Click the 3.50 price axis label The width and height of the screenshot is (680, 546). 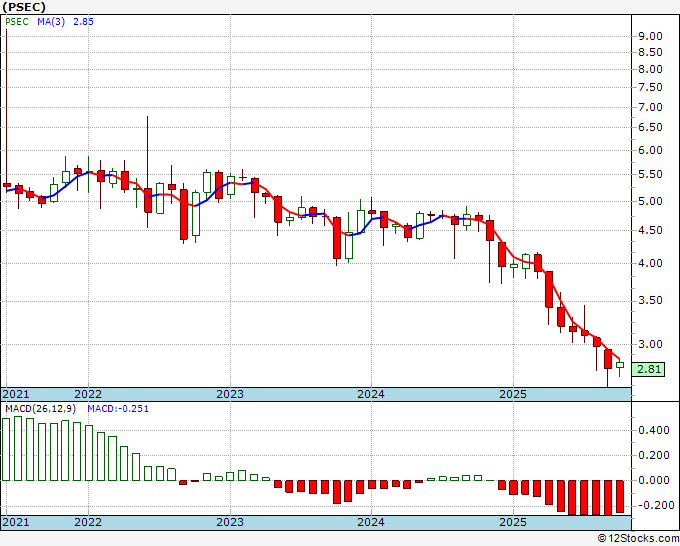click(x=651, y=301)
